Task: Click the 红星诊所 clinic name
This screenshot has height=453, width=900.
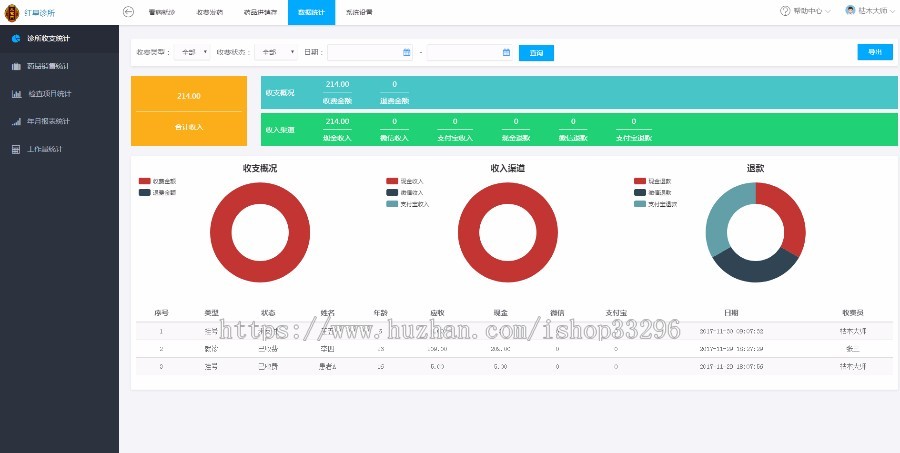Action: pyautogui.click(x=40, y=12)
